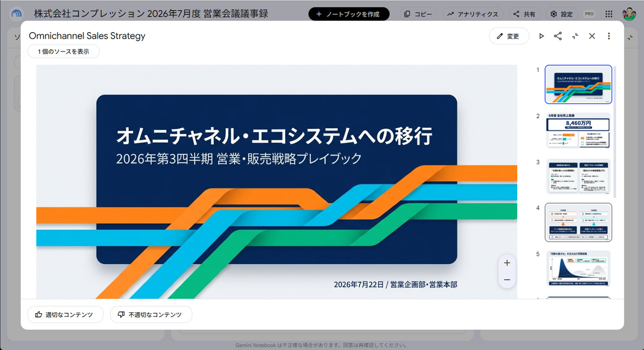This screenshot has width=644, height=350.
Task: Rate with 適切なコンテンツ thumbs up
Action: [x=65, y=315]
